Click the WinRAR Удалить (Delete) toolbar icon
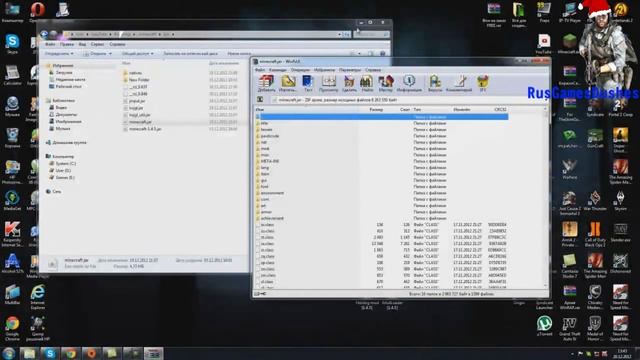The width and height of the screenshot is (640, 360). pyautogui.click(x=349, y=83)
